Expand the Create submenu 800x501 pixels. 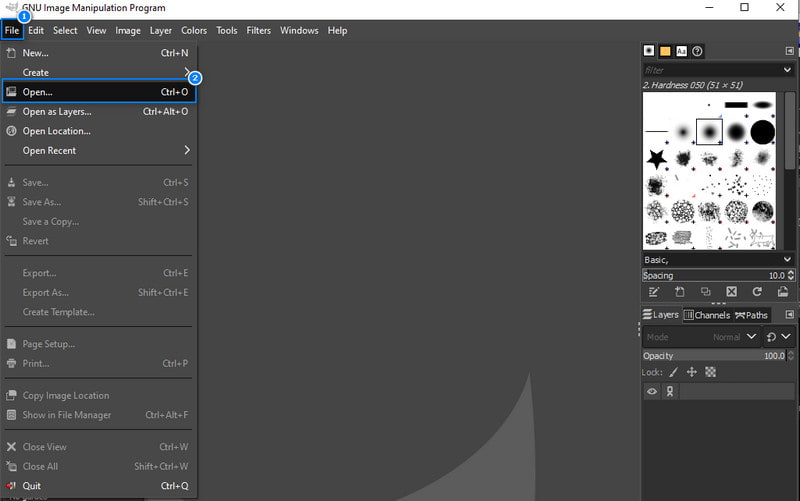point(99,72)
